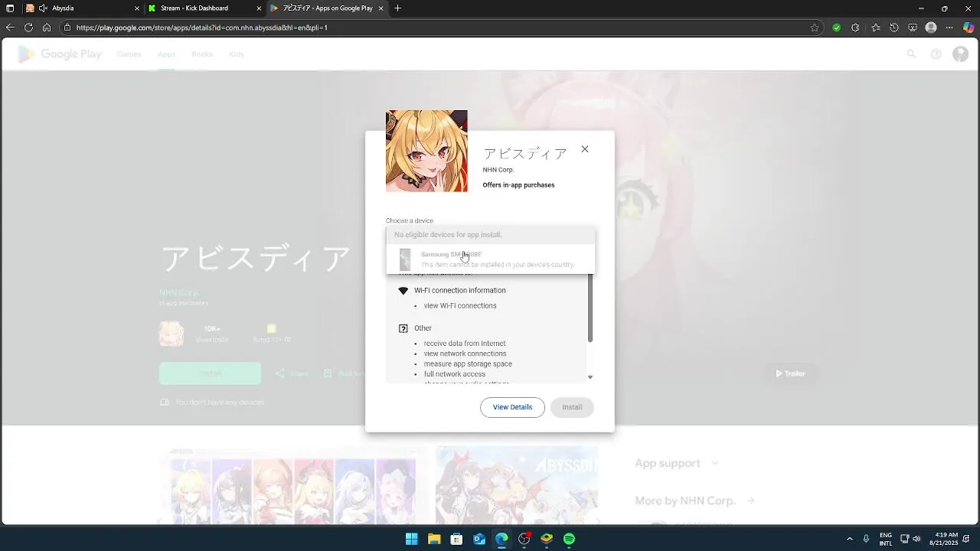Click the permissions list scrollbar thumb
The width and height of the screenshot is (980, 551).
tap(590, 308)
